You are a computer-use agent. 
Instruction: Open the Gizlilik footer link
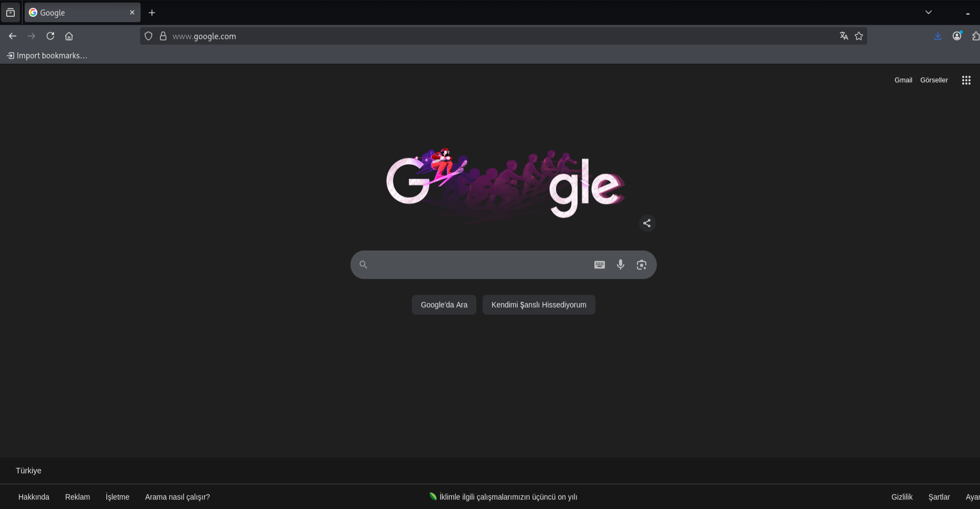coord(902,497)
